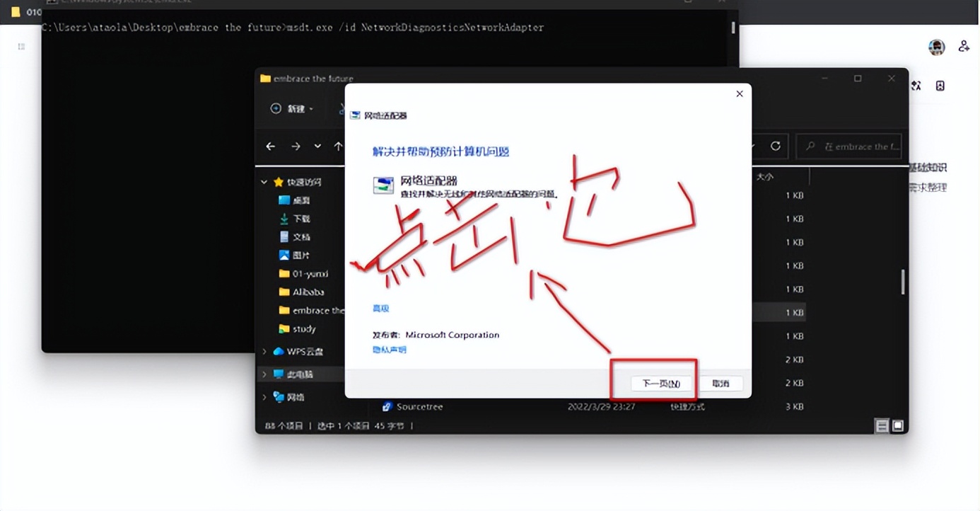Click the Cut scissors icon in Explorer toolbar
This screenshot has height=511, width=980.
(x=342, y=108)
